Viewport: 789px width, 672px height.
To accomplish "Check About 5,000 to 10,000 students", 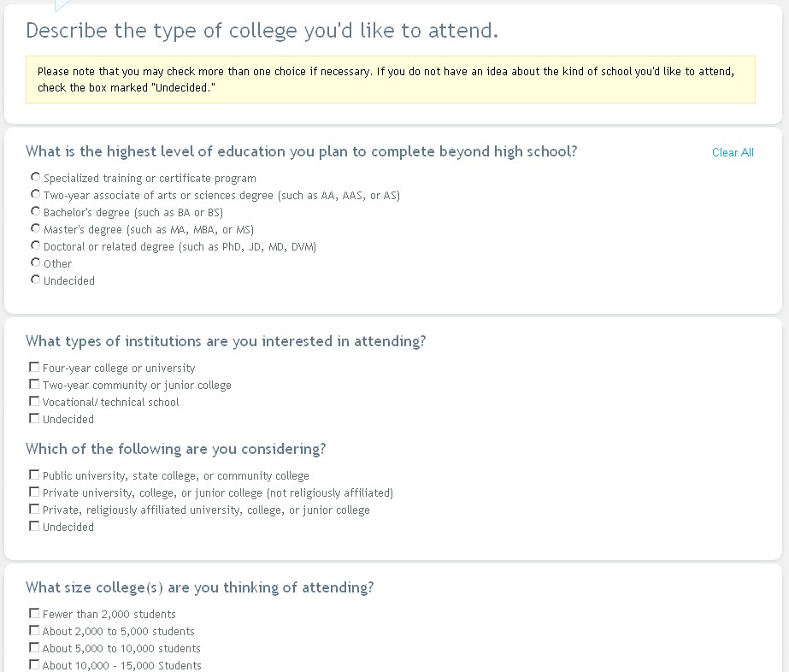I will pos(34,648).
